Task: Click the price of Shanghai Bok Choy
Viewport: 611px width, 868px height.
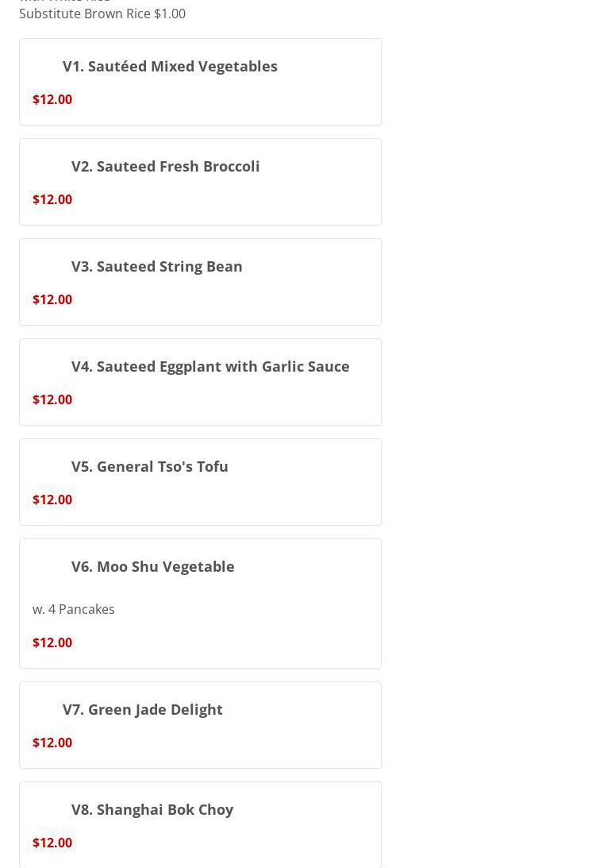Action: pos(52,843)
